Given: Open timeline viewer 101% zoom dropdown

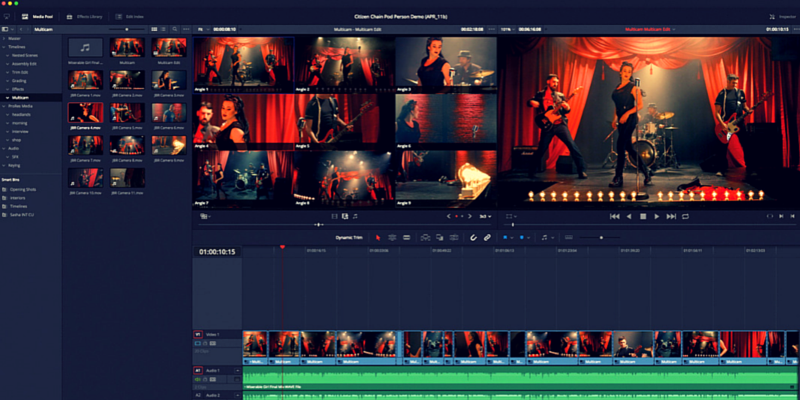Looking at the screenshot, I should [x=507, y=30].
